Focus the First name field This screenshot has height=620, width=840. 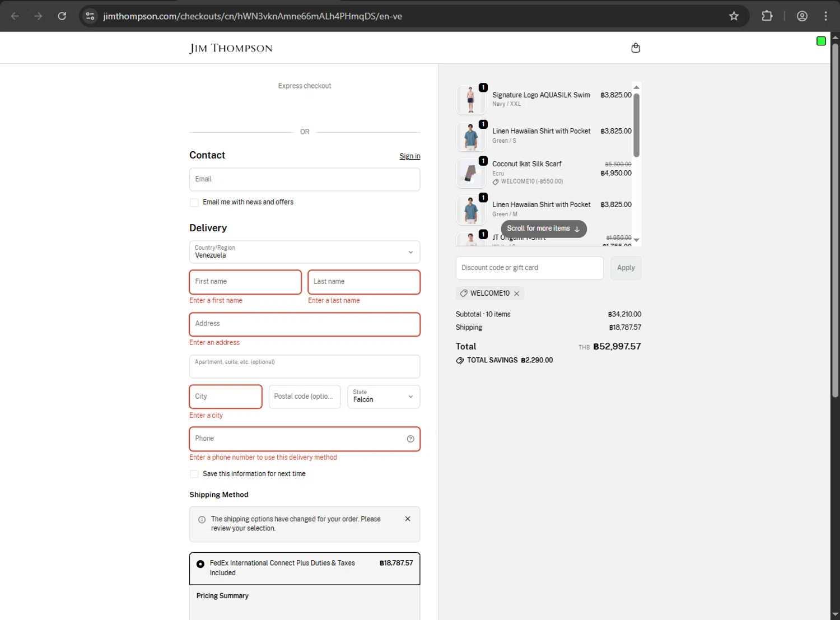[245, 282]
